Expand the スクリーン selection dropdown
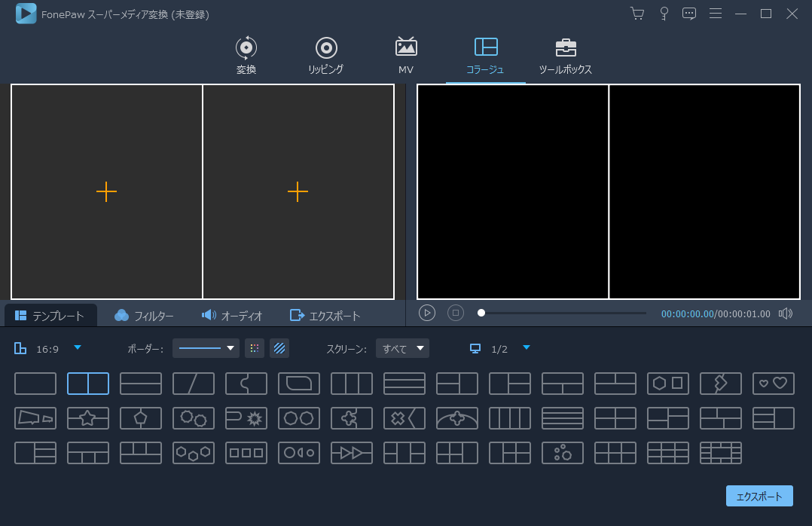The image size is (812, 526). [x=403, y=348]
